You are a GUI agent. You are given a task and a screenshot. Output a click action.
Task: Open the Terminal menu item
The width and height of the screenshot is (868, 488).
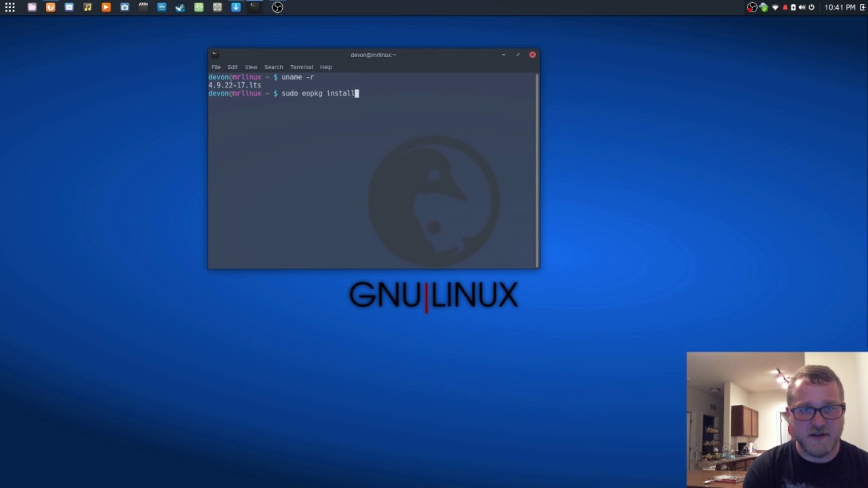(x=302, y=67)
